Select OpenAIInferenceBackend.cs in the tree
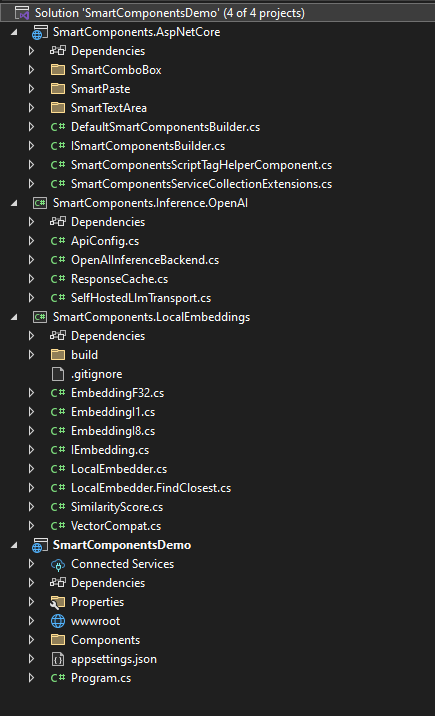435x716 pixels. point(145,260)
